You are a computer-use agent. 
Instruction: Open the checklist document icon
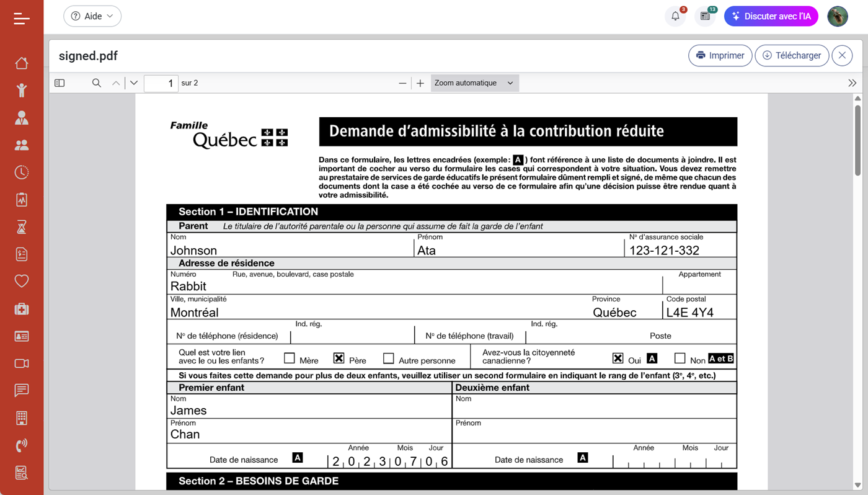click(22, 254)
